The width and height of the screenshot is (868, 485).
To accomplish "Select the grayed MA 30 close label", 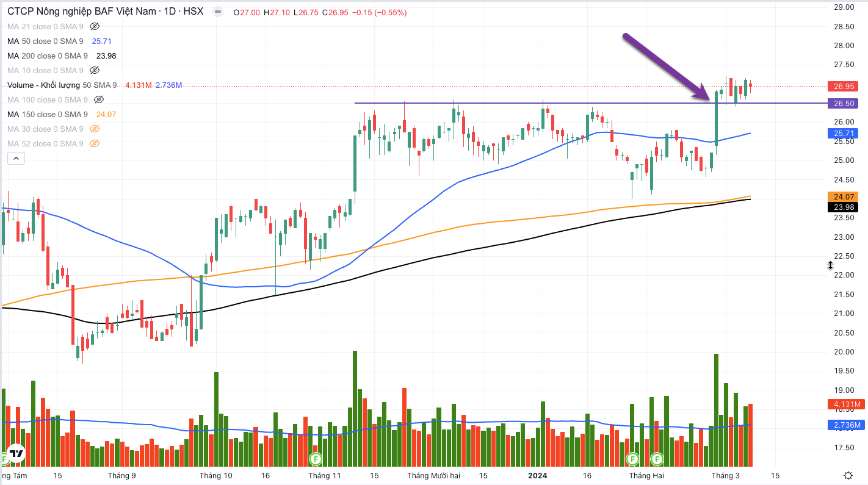I will 46,129.
